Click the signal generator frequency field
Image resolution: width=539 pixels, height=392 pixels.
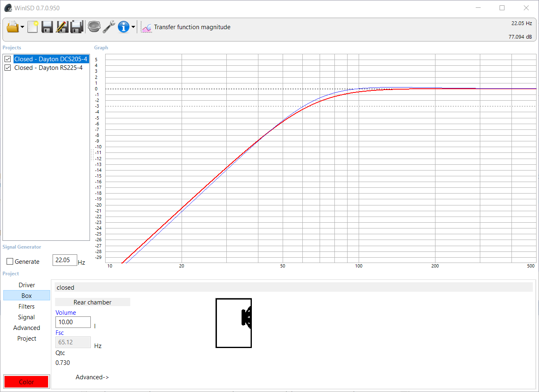65,260
